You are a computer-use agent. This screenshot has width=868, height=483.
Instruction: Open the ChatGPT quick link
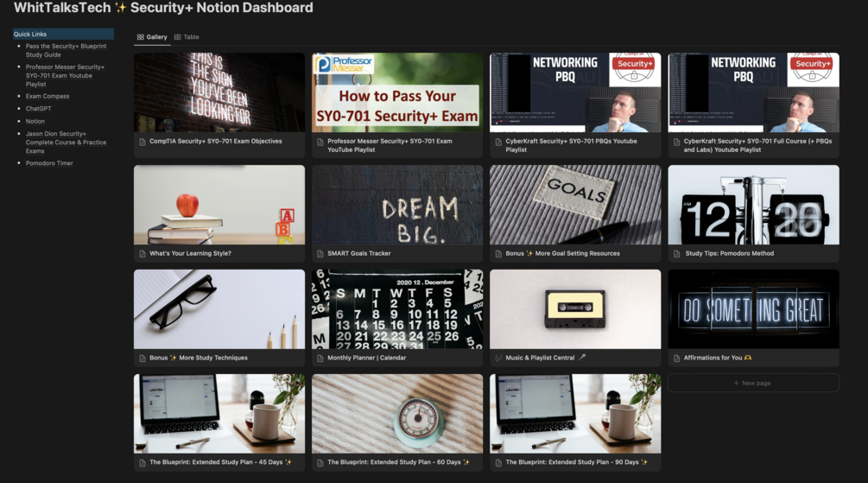[x=38, y=109]
